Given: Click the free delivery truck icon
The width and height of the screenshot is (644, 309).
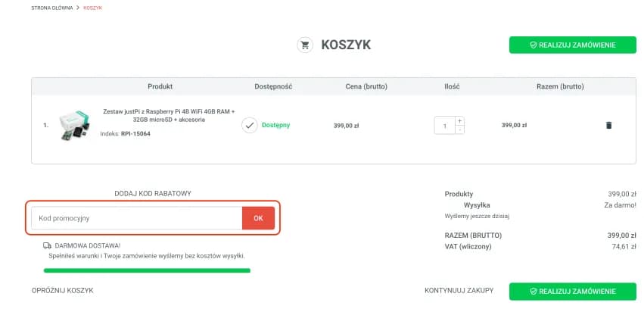Looking at the screenshot, I should point(47,245).
